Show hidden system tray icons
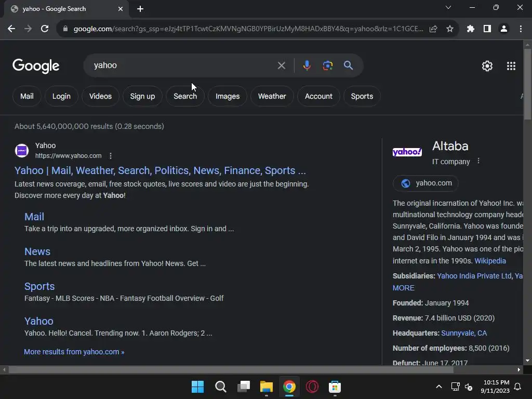 pyautogui.click(x=438, y=387)
